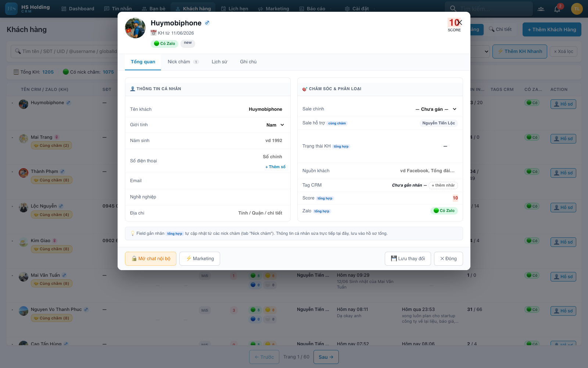
Task: Click the male gender icon beside Huymobiphone title
Action: click(207, 23)
